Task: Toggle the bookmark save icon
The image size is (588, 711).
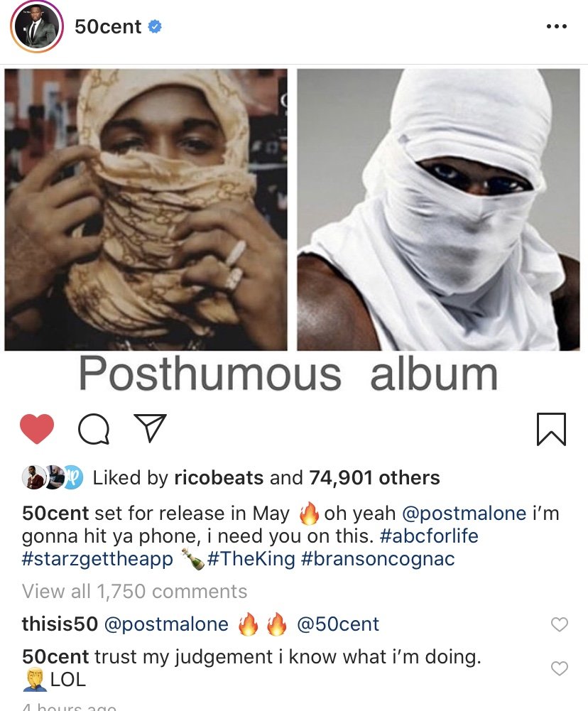Action: (x=551, y=429)
